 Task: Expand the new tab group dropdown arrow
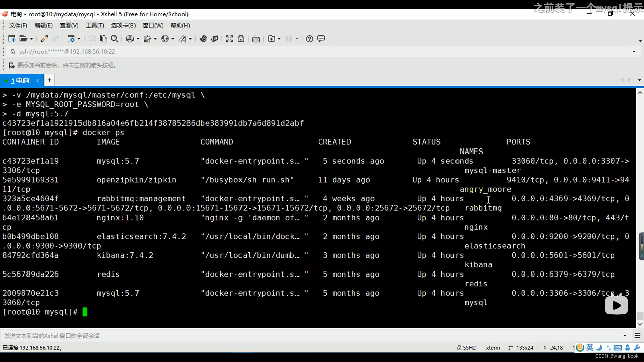tap(279, 39)
